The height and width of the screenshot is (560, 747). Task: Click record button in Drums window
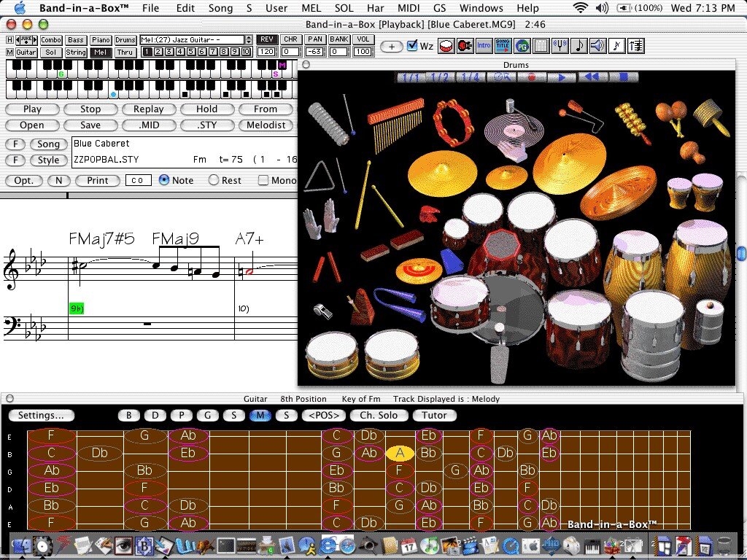coord(532,77)
